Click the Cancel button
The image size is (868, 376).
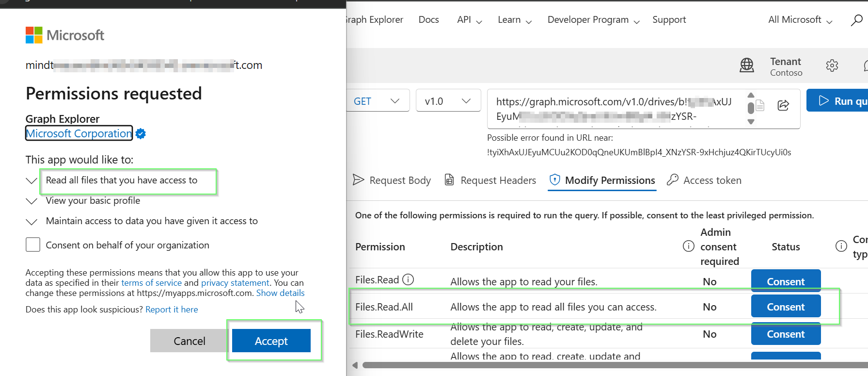(189, 341)
